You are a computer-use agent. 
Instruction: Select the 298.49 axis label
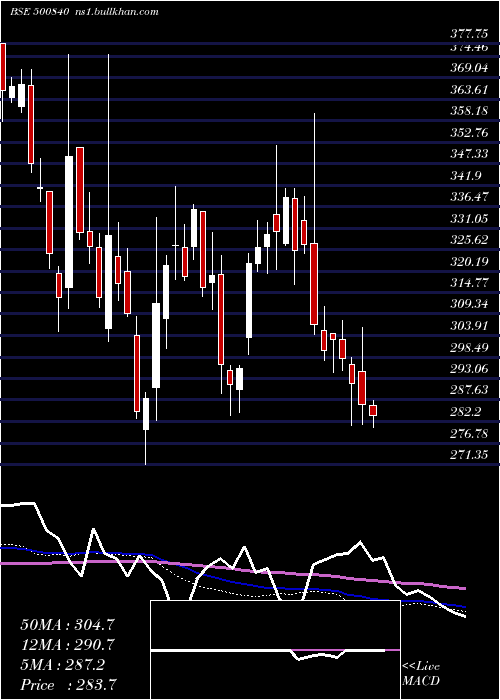[468, 348]
